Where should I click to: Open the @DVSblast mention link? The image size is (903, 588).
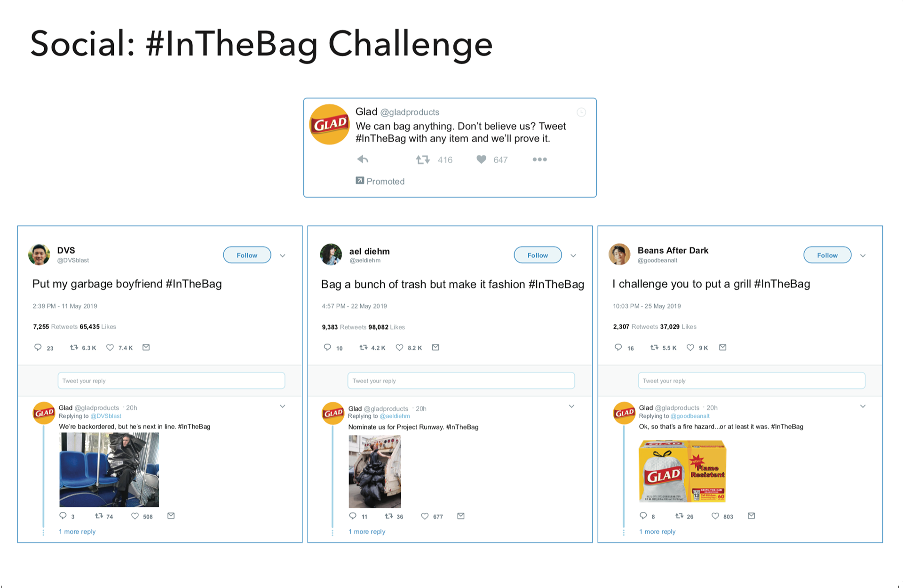(106, 416)
